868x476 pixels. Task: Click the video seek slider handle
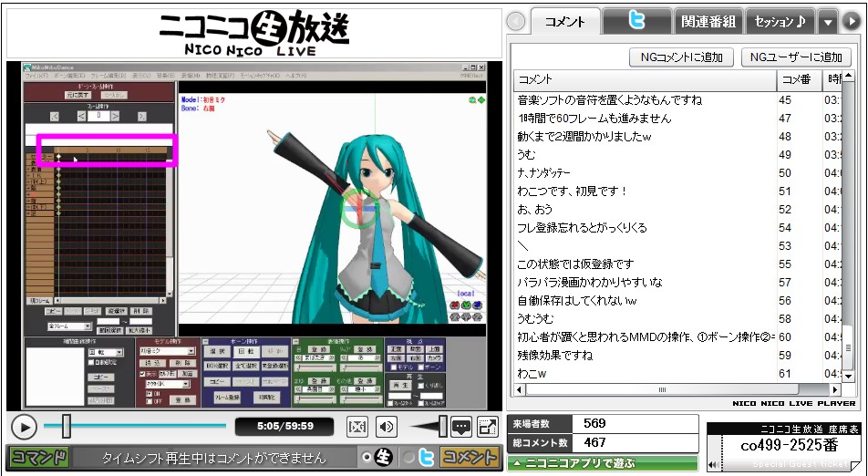(x=67, y=426)
